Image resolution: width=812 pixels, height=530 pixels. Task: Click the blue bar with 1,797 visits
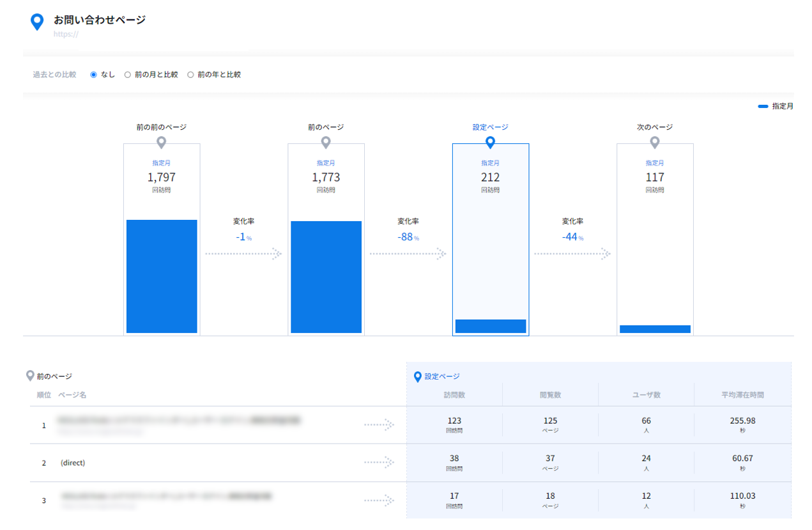162,276
